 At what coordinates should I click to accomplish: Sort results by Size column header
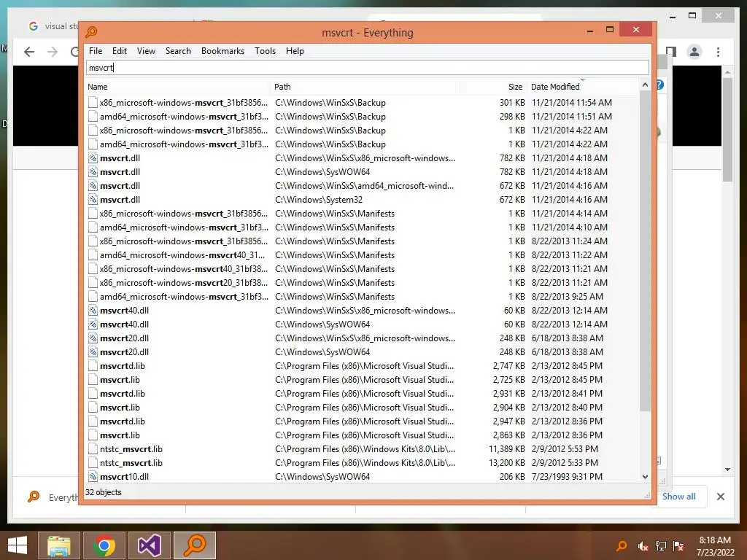pyautogui.click(x=492, y=87)
